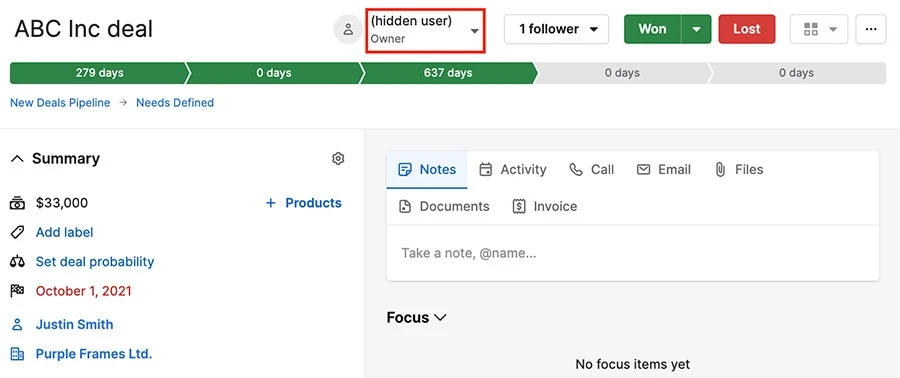Expand the Focus section chevron

440,317
